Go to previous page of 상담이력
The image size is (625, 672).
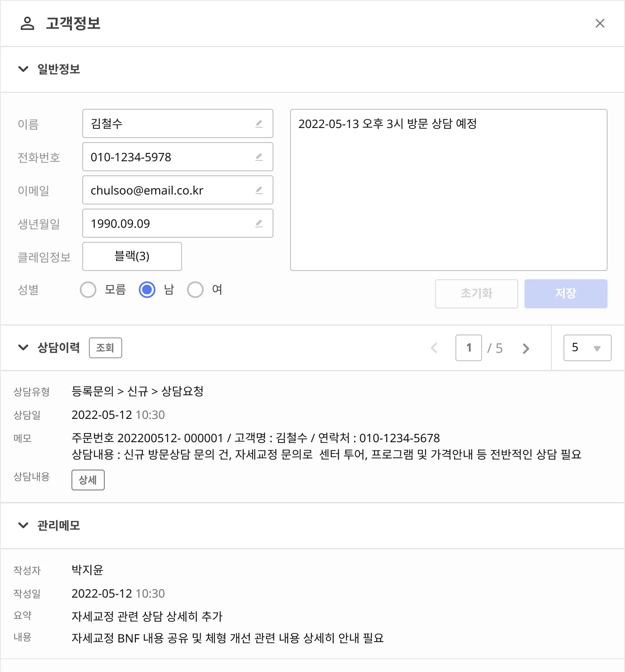pos(434,348)
